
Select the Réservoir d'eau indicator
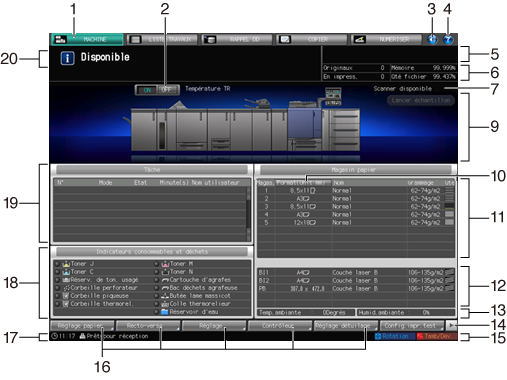click(186, 312)
